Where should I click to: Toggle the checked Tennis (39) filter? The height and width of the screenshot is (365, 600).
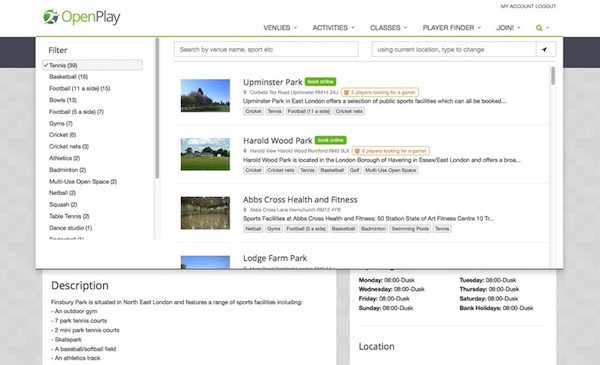point(92,65)
